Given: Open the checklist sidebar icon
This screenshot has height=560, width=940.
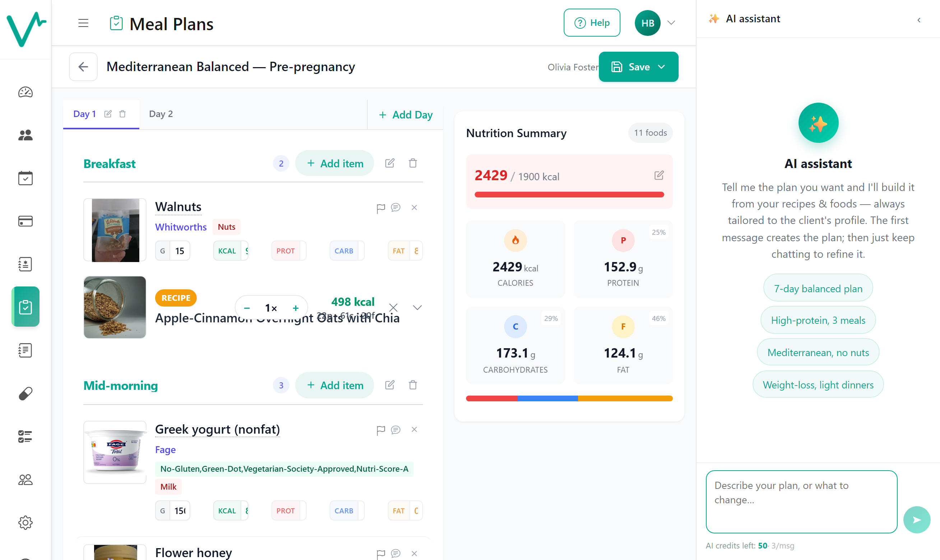Looking at the screenshot, I should pos(25,437).
